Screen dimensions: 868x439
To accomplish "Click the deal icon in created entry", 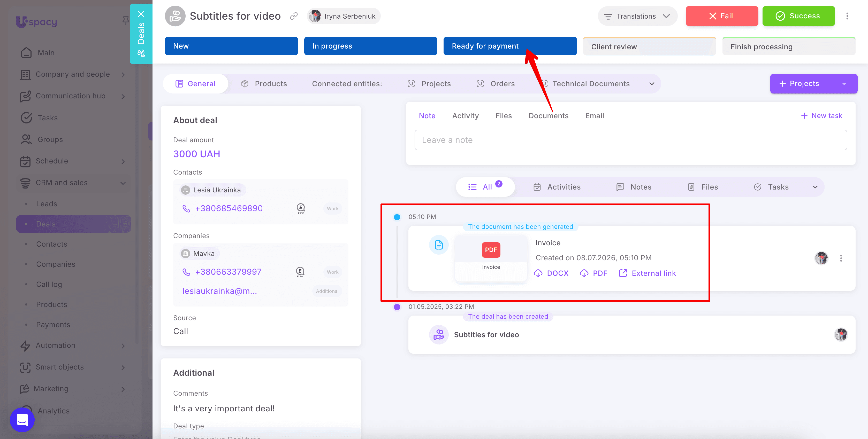I will pos(439,335).
